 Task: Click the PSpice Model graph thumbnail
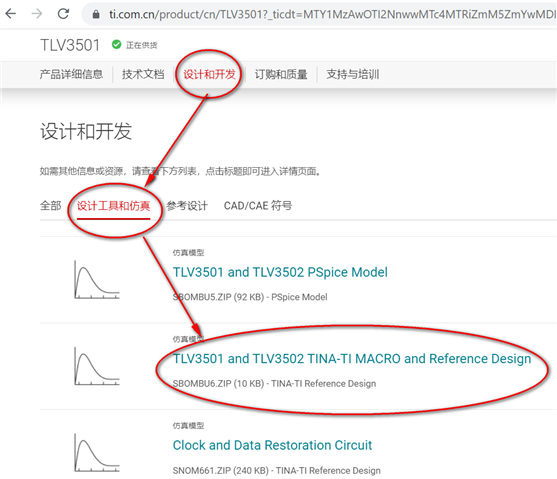(97, 280)
